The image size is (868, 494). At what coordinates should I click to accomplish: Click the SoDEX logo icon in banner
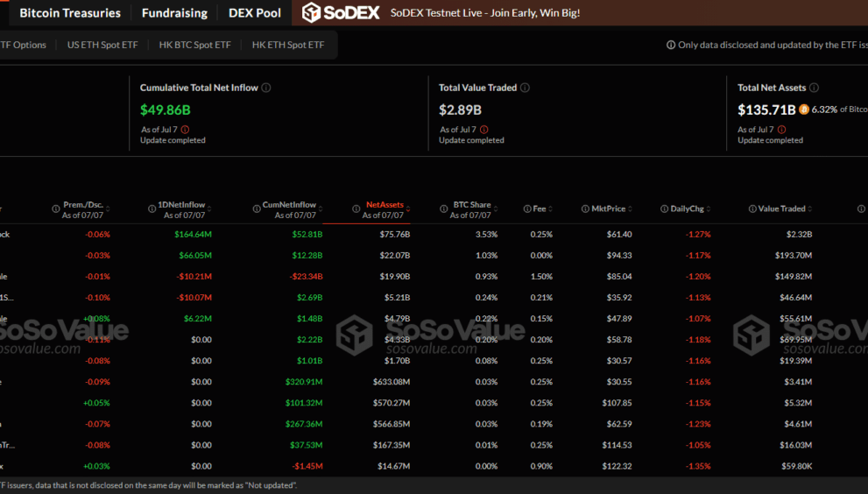(x=311, y=13)
